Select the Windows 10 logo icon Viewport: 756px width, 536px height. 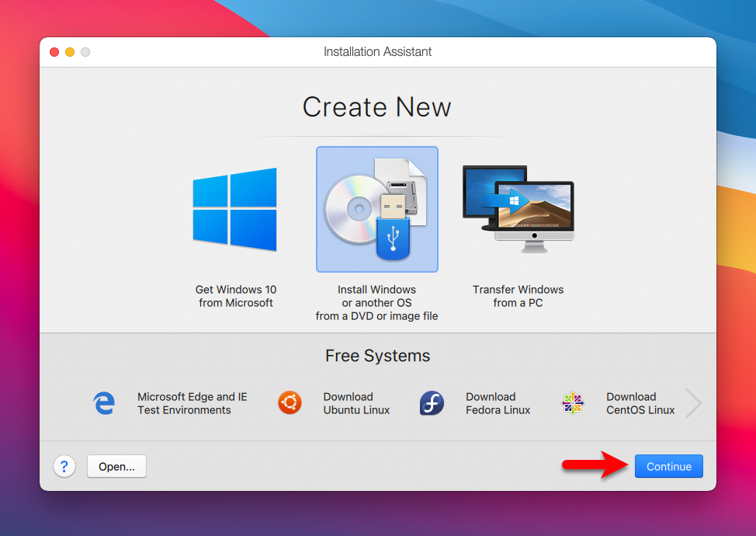pyautogui.click(x=235, y=210)
